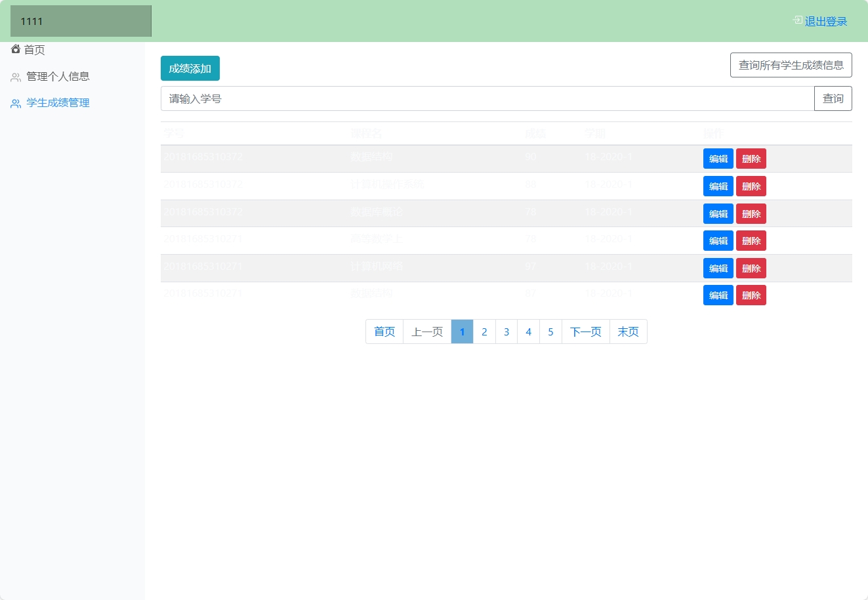Delete the 计算机操作系统 grade record

pyautogui.click(x=751, y=186)
